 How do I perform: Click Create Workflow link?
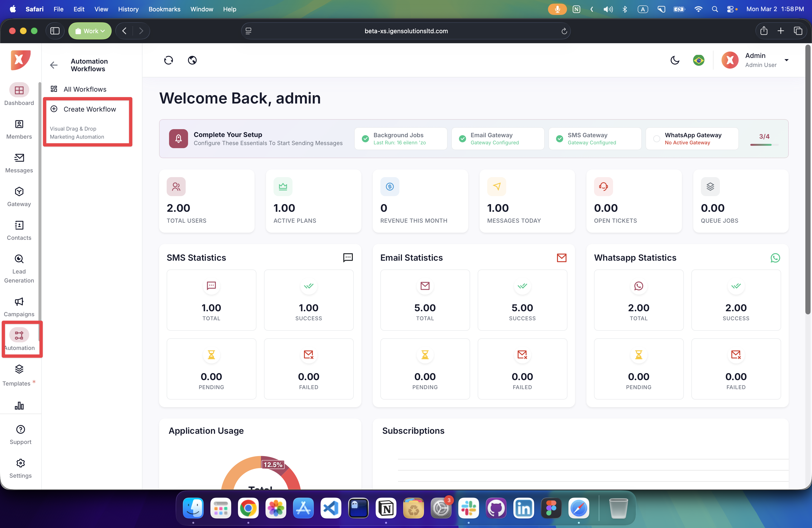coord(89,109)
